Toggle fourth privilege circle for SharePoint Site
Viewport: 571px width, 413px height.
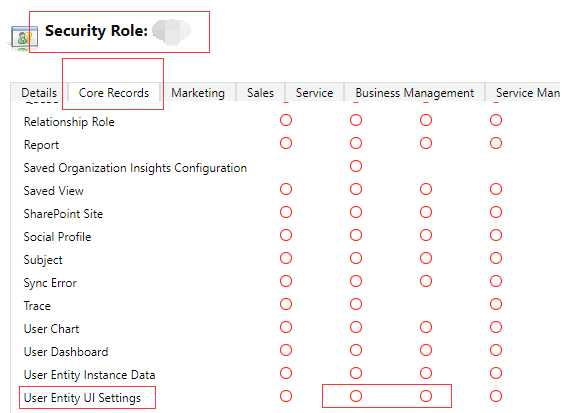pyautogui.click(x=496, y=212)
